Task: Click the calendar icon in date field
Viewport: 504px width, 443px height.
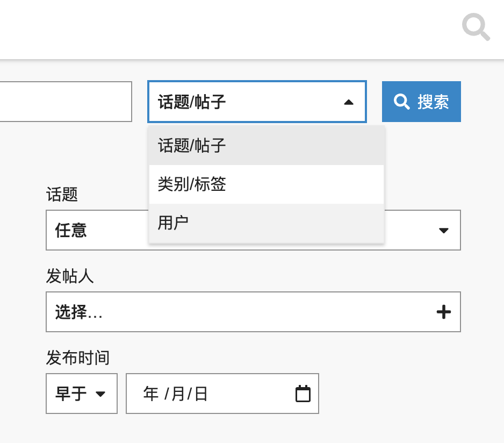Action: pos(303,394)
